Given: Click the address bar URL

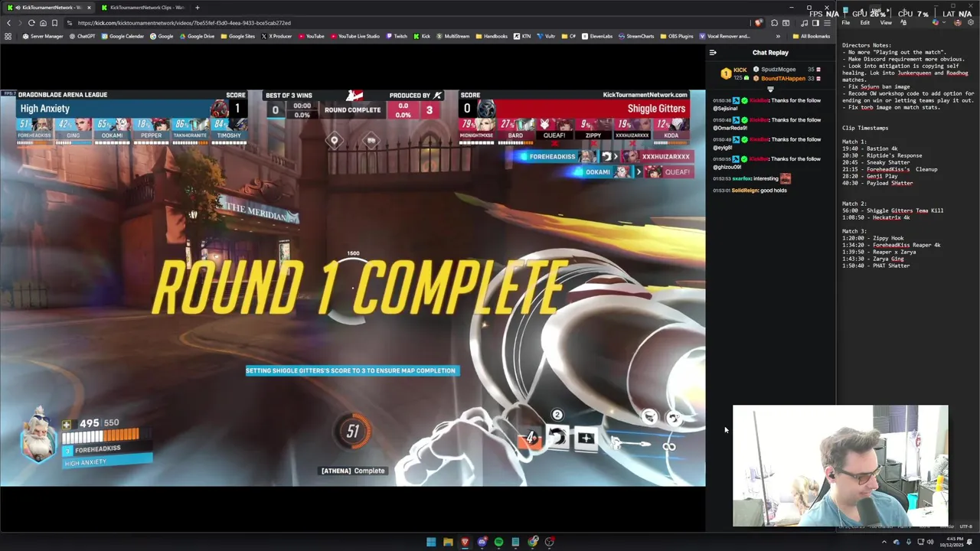Looking at the screenshot, I should click(184, 23).
